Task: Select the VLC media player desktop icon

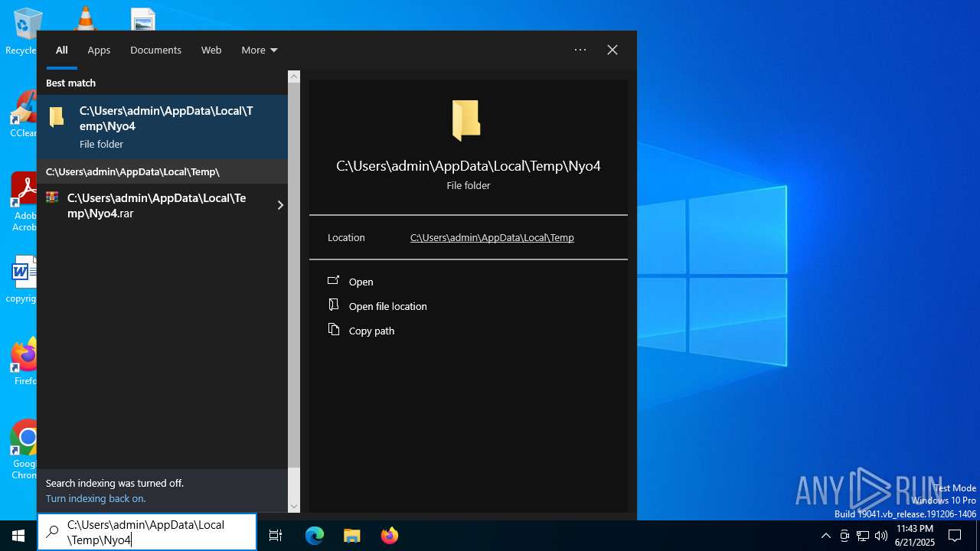Action: (x=84, y=18)
